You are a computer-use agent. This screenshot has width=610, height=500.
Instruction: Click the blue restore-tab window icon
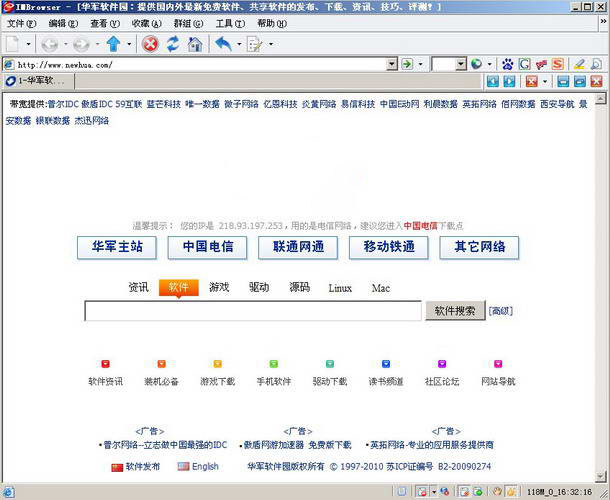[x=580, y=81]
